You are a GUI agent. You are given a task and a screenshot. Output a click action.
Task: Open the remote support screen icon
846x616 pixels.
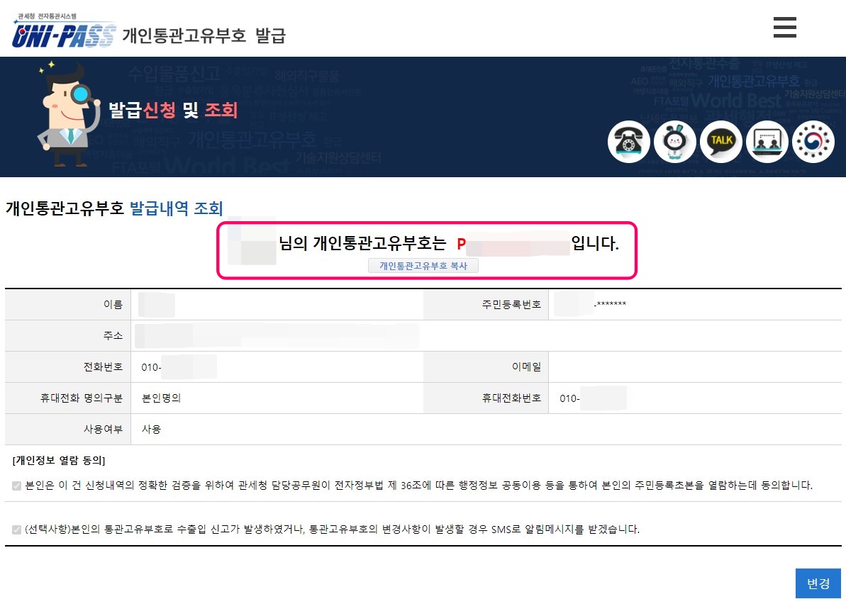pyautogui.click(x=767, y=142)
